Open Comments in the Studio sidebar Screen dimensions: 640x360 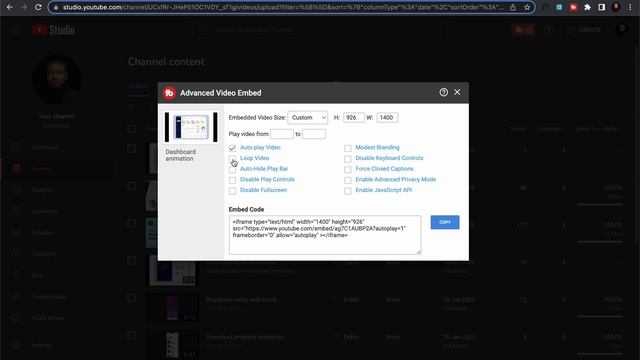click(x=57, y=211)
